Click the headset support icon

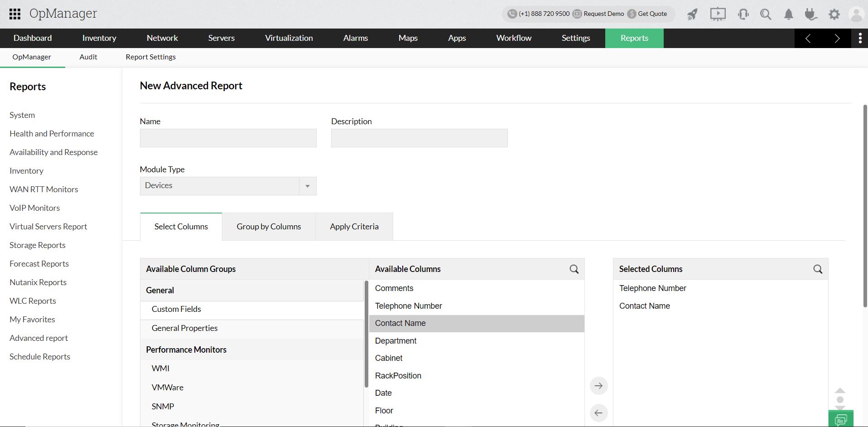pos(743,14)
